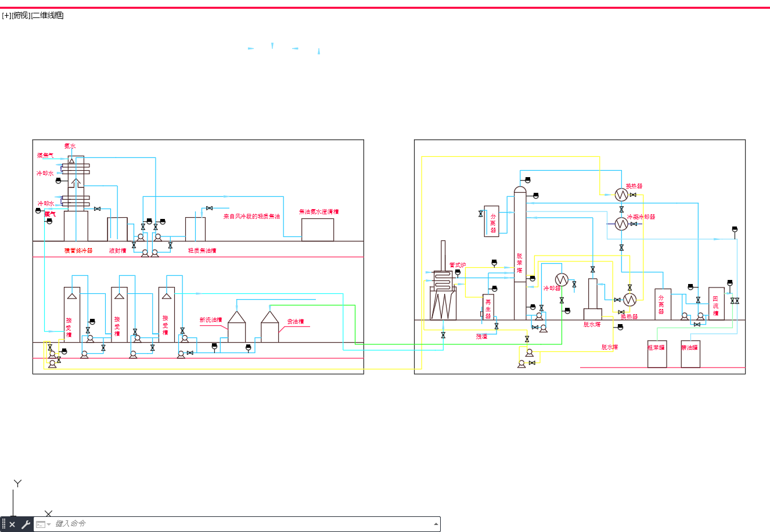Screen dimensions: 770x532
Task: Click the 贫油槽 cone-roof tank symbol
Action: click(x=270, y=327)
